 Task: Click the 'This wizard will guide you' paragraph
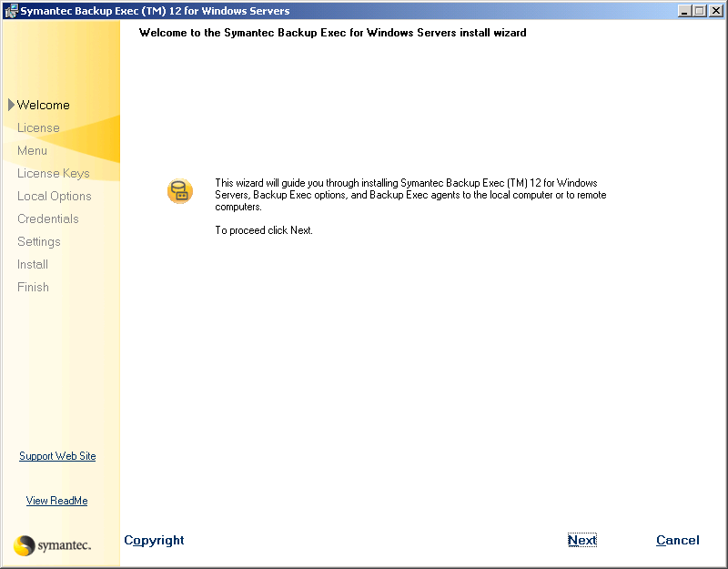coord(410,195)
